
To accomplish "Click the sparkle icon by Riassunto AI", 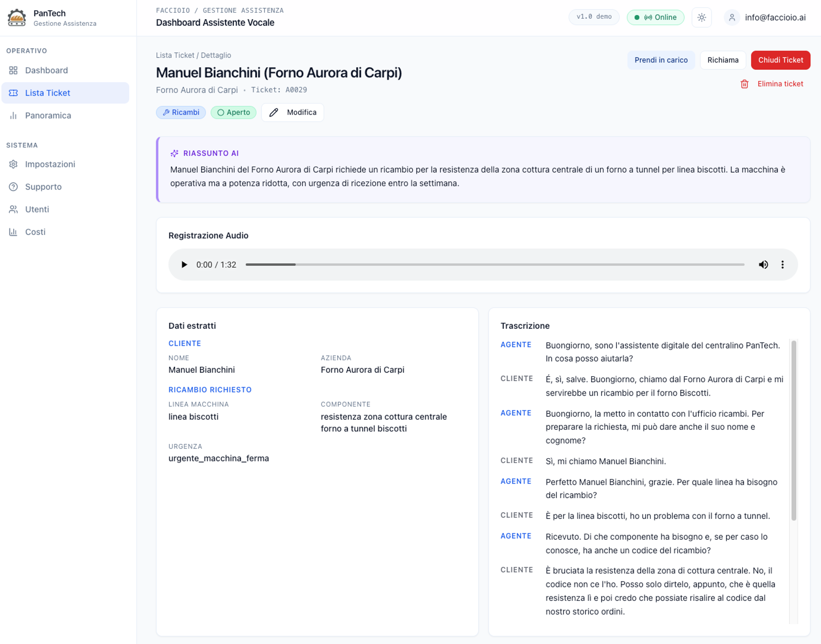I will click(x=174, y=153).
